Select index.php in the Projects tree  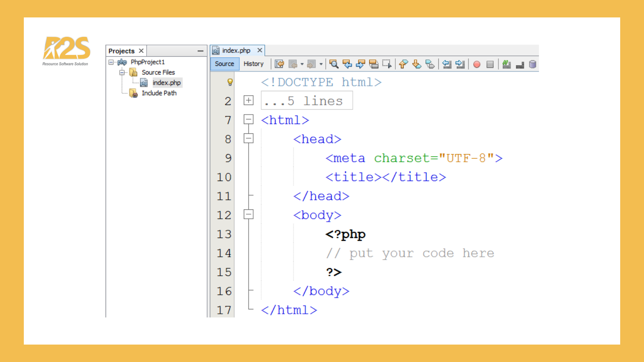pos(167,82)
